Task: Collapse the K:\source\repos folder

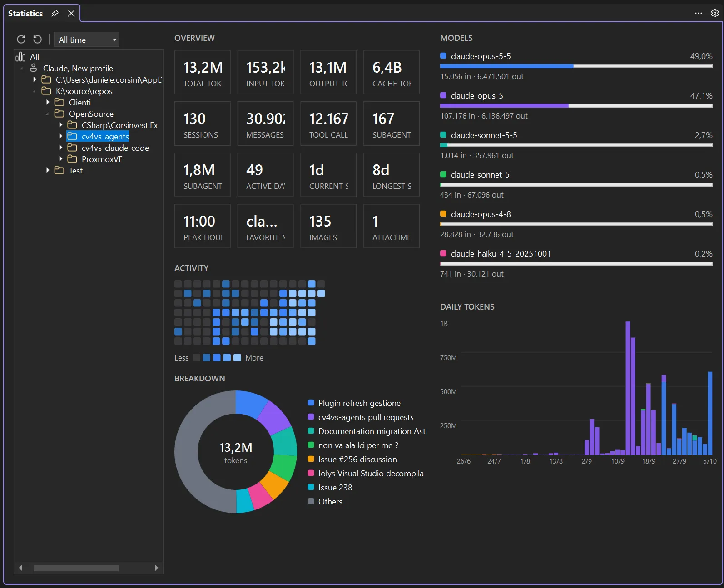Action: pyautogui.click(x=35, y=91)
